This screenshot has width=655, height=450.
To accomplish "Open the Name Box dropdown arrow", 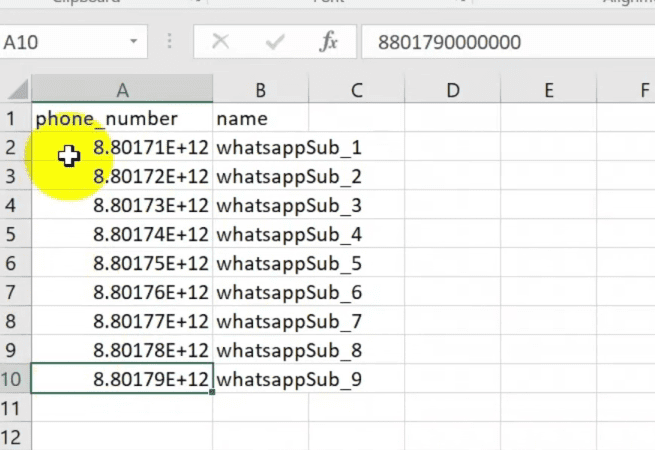I will click(x=133, y=42).
